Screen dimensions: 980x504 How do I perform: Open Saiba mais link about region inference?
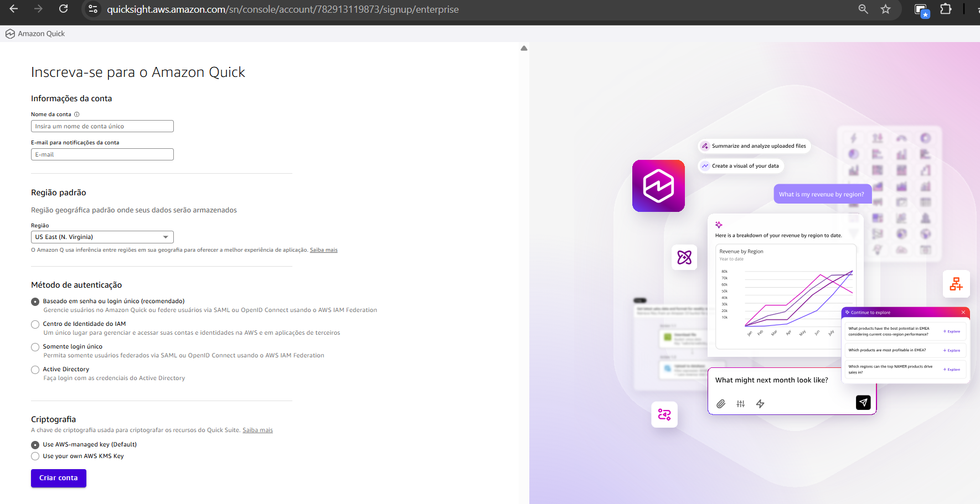323,250
